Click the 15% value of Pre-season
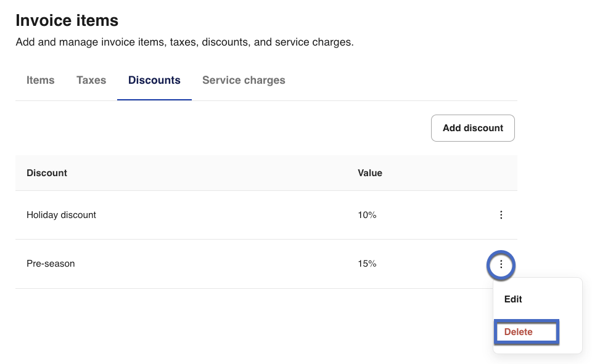The width and height of the screenshot is (592, 364). [367, 264]
